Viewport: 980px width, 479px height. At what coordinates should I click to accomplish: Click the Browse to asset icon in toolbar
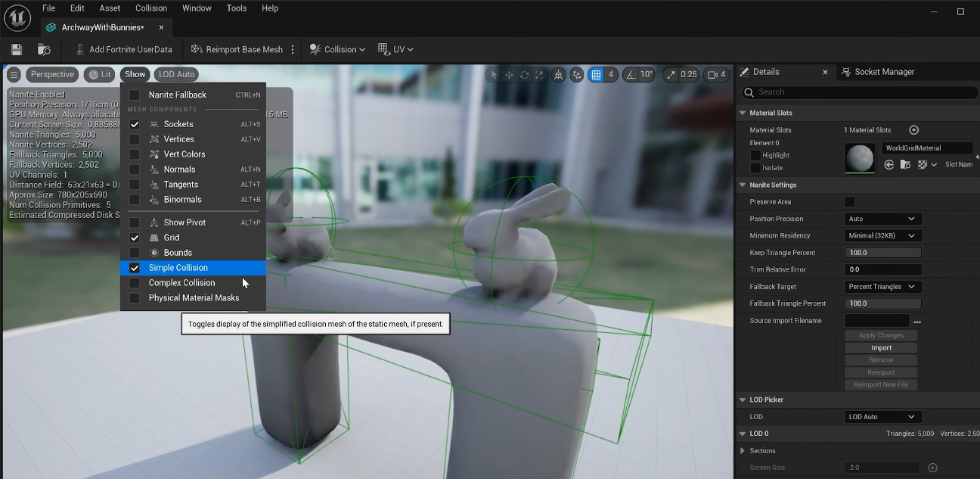44,50
